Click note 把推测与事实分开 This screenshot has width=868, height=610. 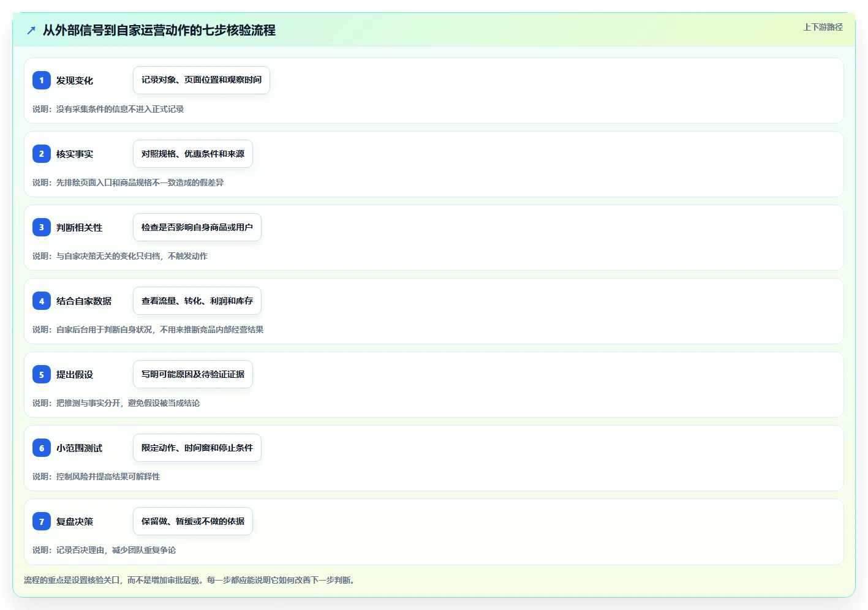point(88,403)
